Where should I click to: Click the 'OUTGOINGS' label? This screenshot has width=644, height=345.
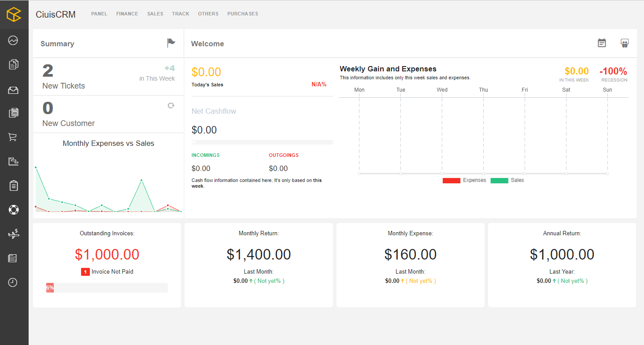(x=284, y=155)
